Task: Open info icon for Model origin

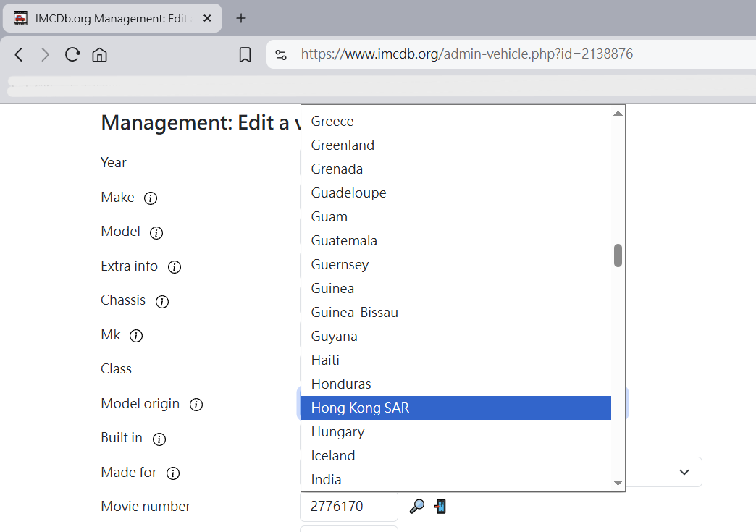Action: point(196,405)
